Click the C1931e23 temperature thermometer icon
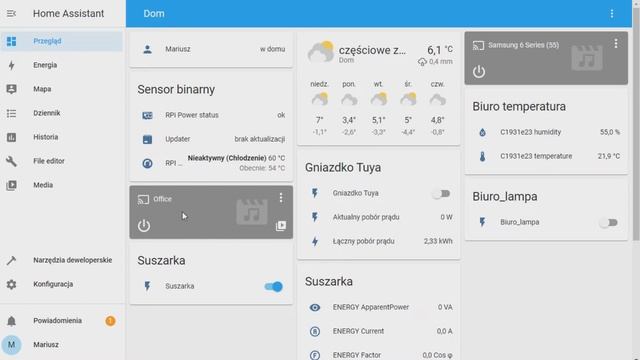The image size is (640, 360). 482,156
